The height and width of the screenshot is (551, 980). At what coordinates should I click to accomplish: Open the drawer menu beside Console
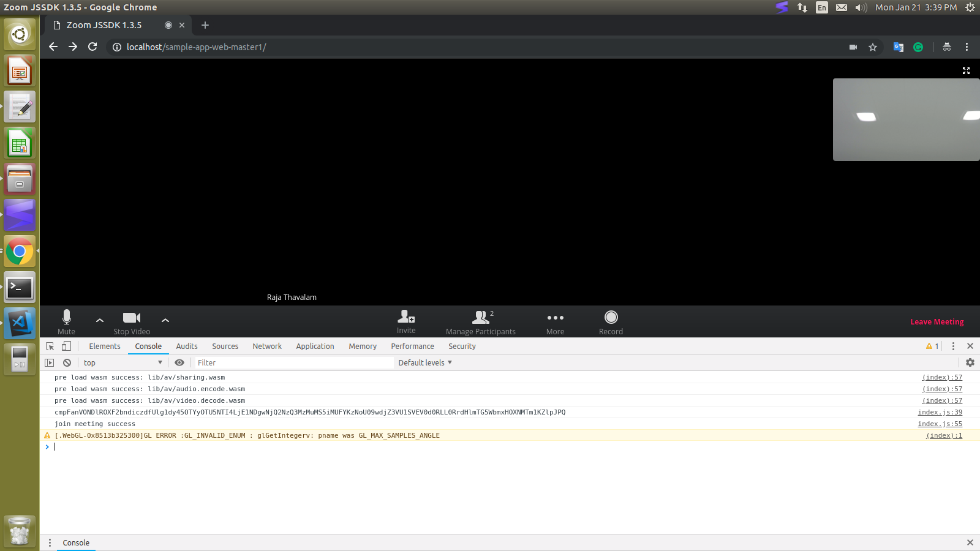(x=50, y=542)
